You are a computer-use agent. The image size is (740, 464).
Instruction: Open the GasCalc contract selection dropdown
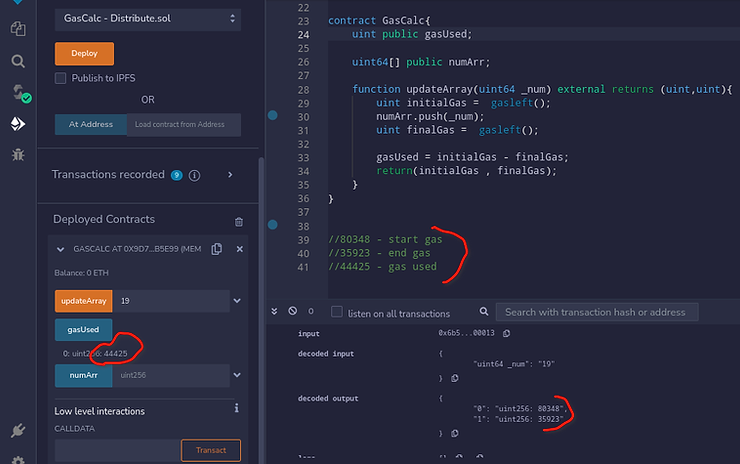(x=147, y=18)
